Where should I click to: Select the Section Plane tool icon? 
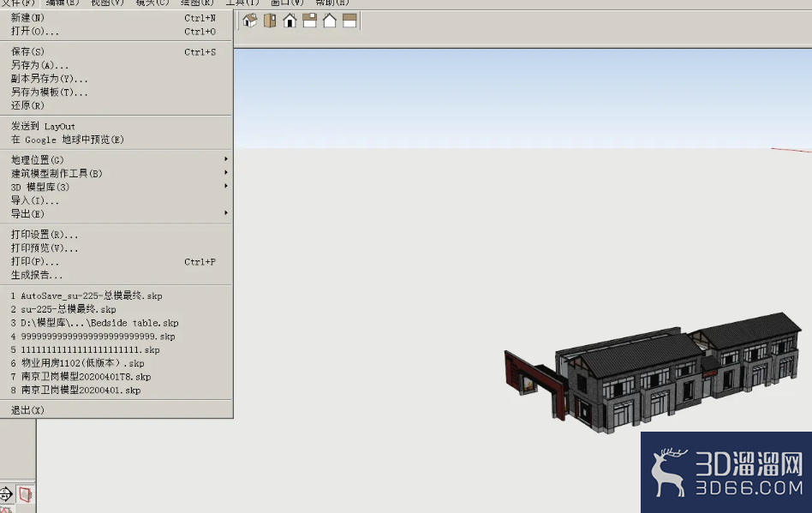click(6, 494)
